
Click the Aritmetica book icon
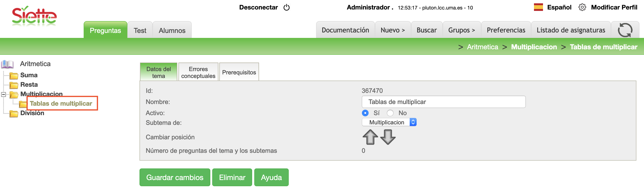tap(8, 64)
